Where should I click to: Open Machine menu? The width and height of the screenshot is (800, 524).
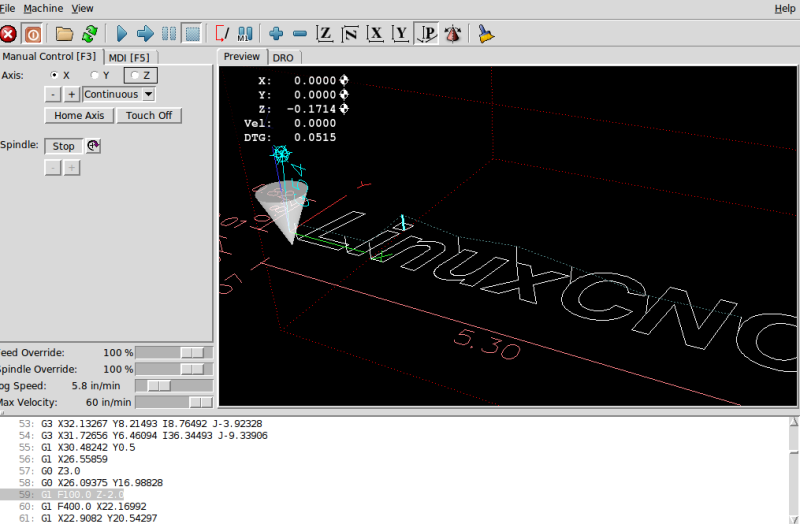43,9
